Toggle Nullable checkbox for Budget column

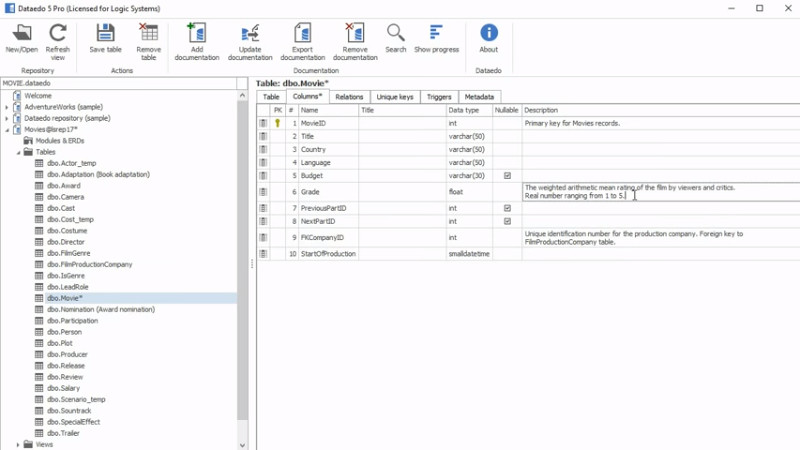[507, 176]
